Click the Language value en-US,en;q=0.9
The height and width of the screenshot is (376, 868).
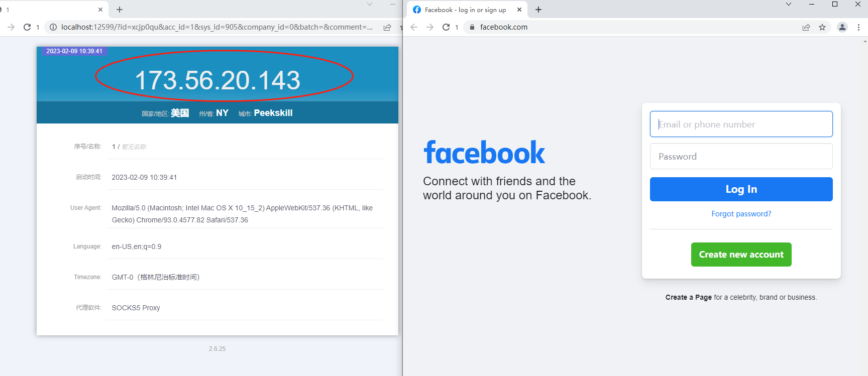(x=137, y=246)
